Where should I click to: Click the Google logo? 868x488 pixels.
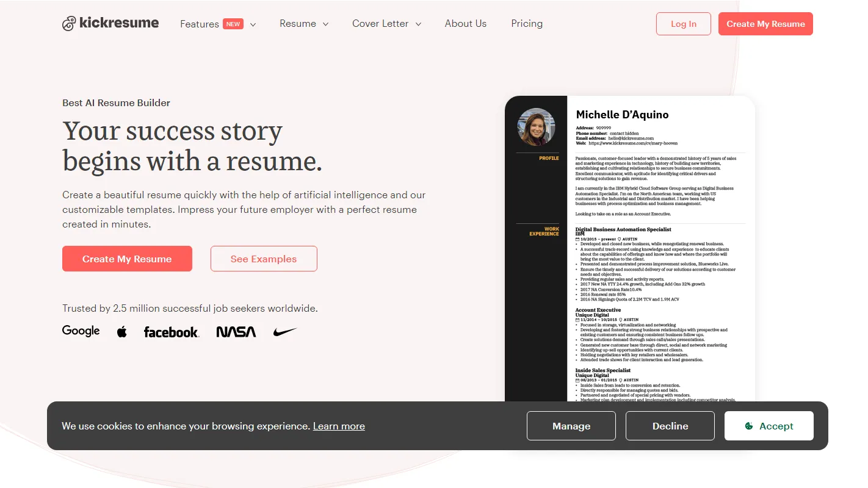[81, 331]
